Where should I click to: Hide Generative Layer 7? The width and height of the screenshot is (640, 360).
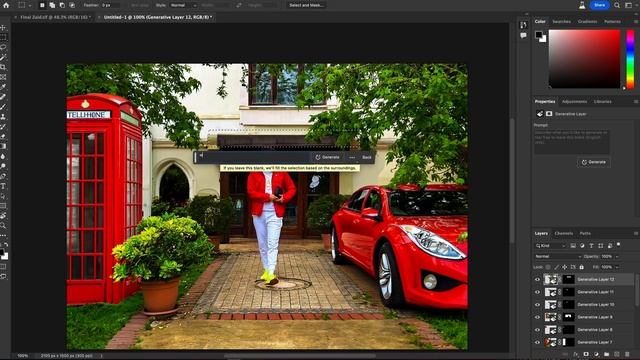(x=537, y=342)
